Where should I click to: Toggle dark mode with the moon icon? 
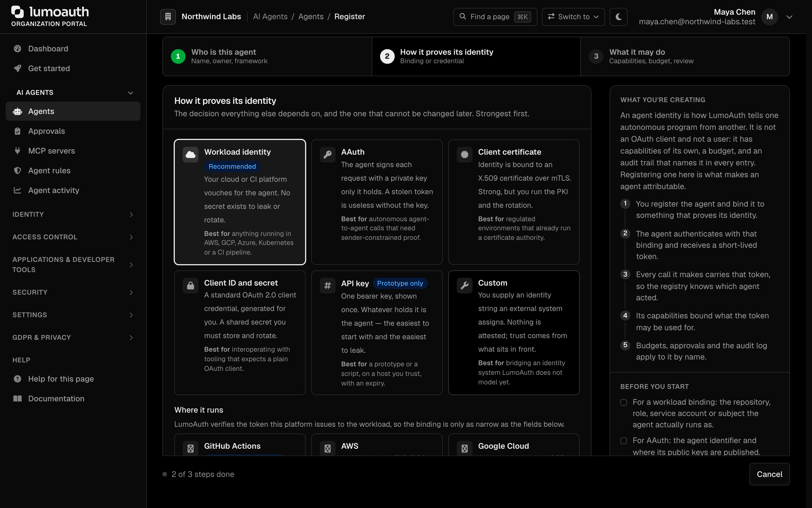(x=618, y=16)
